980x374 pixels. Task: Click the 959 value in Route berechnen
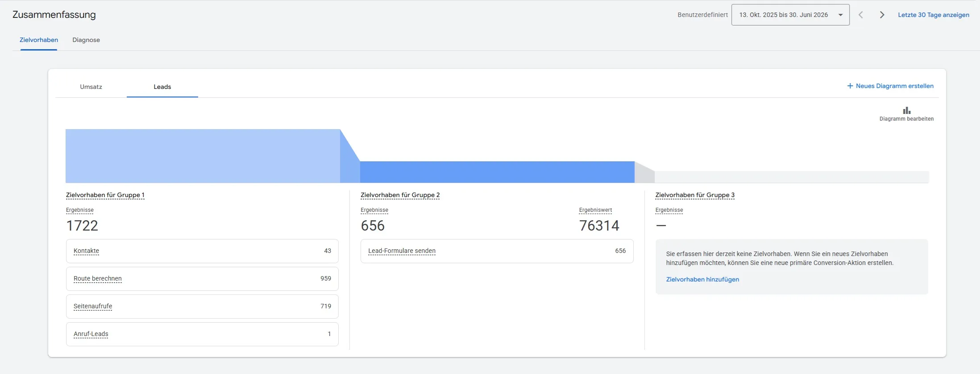326,278
